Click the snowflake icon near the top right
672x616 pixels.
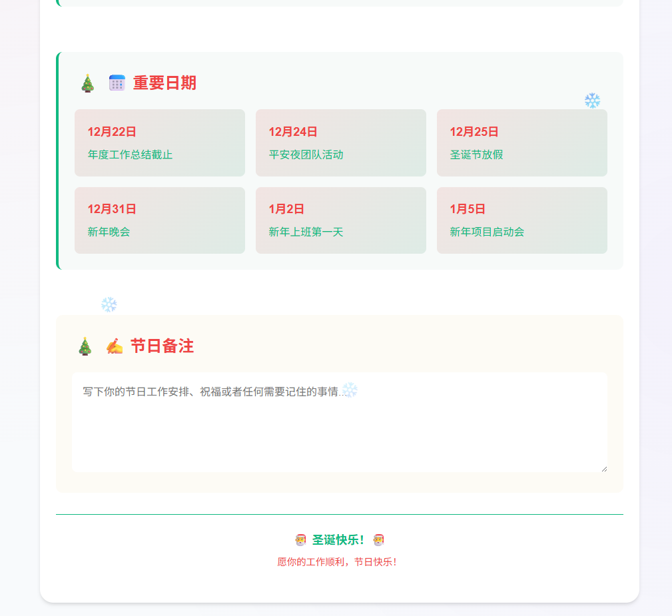coord(592,101)
